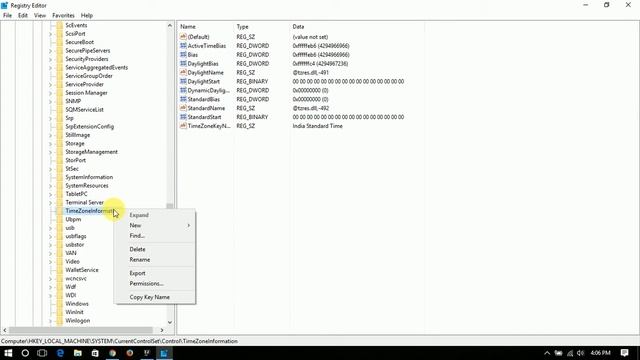Click the StandardName string icon
This screenshot has height=360, width=640.
coord(183,108)
